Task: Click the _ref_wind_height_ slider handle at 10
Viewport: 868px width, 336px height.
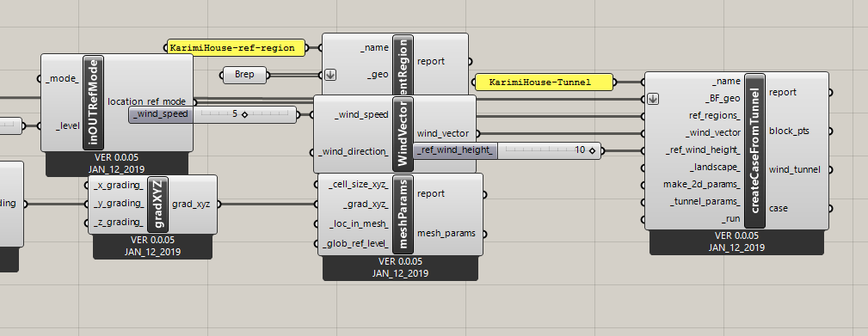Action: pos(592,150)
